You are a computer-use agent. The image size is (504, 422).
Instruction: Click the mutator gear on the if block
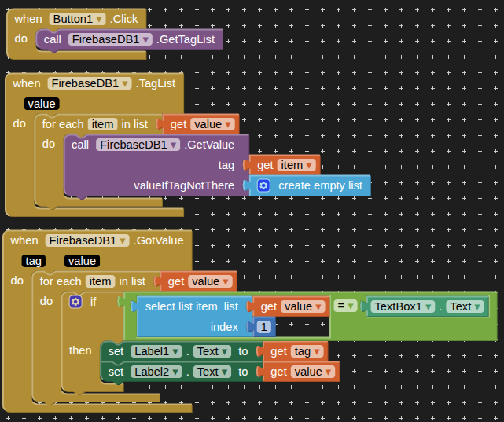pyautogui.click(x=75, y=302)
